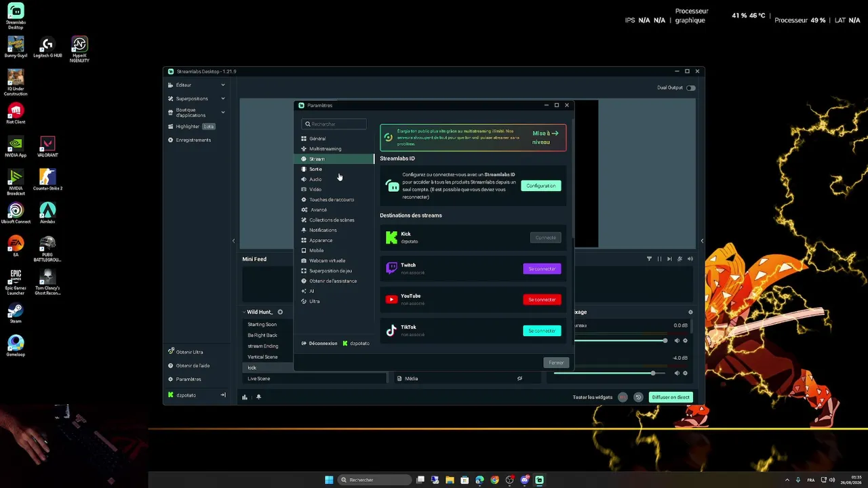868x488 pixels.
Task: Click the Kick logo in destinations
Action: [x=391, y=237]
